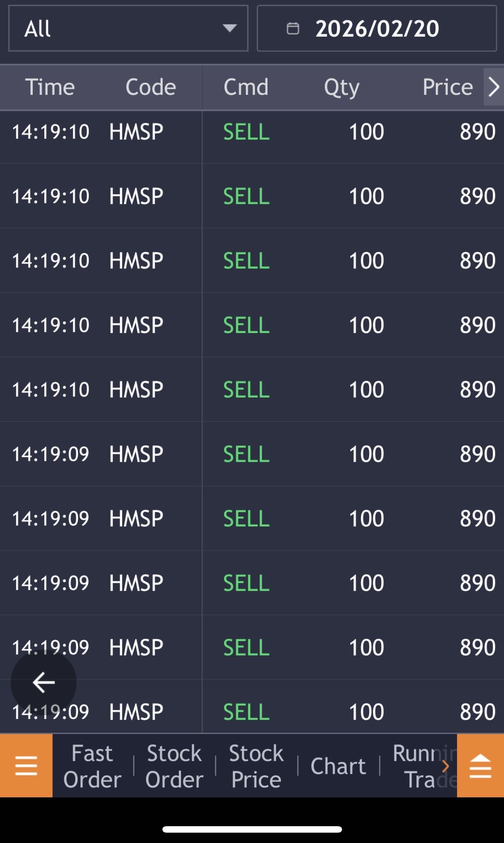
Task: Tap the circular back arrow button
Action: tap(44, 682)
